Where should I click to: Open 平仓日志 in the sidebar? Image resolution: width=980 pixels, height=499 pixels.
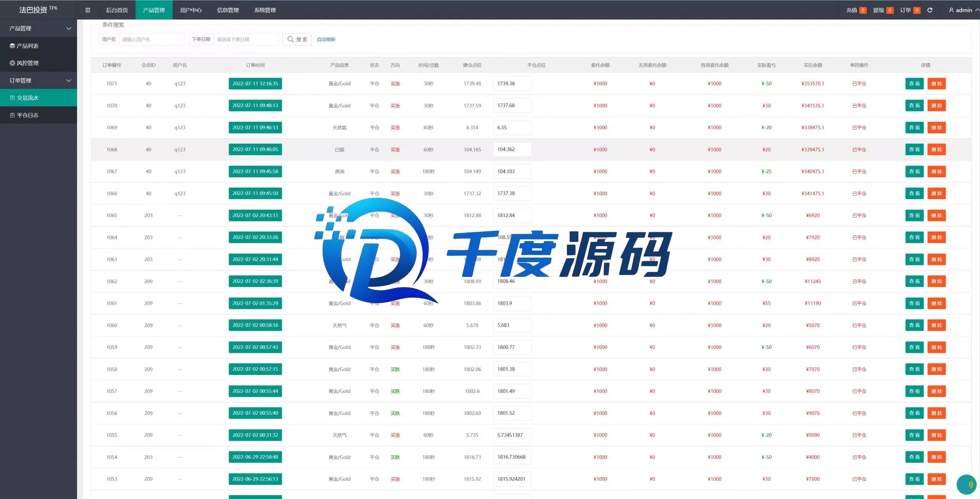tap(38, 115)
